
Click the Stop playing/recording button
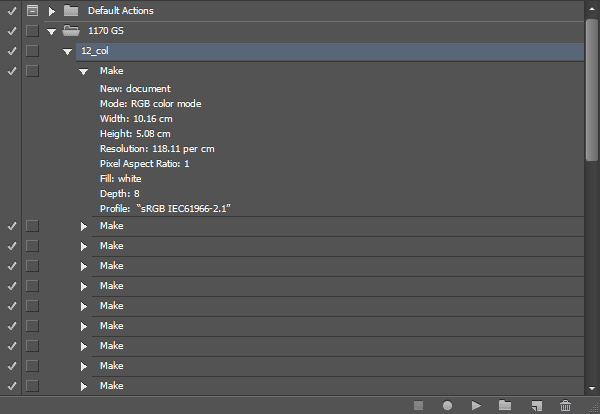[419, 405]
